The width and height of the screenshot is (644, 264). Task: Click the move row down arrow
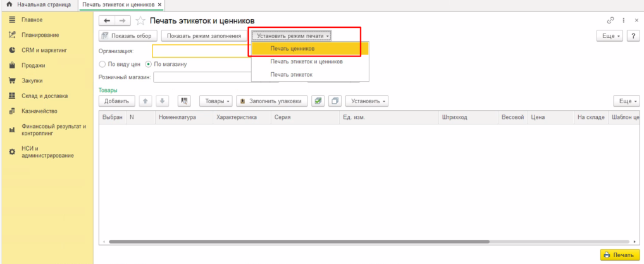tap(161, 101)
